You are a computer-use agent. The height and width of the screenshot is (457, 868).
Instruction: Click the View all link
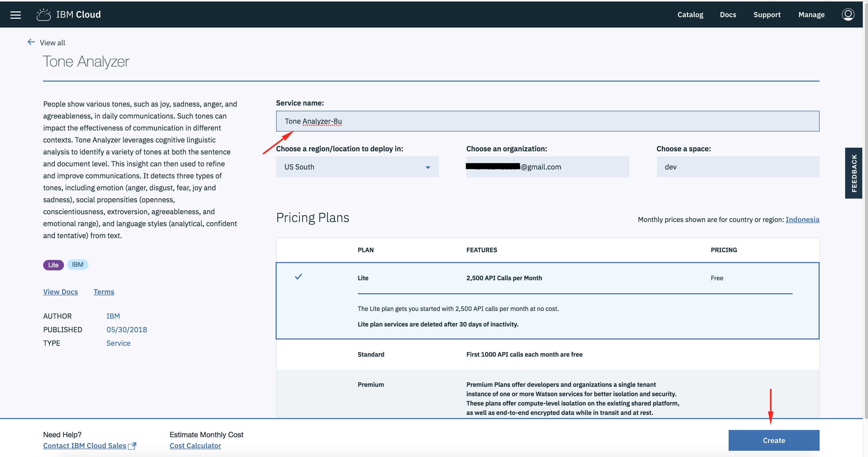(x=53, y=43)
